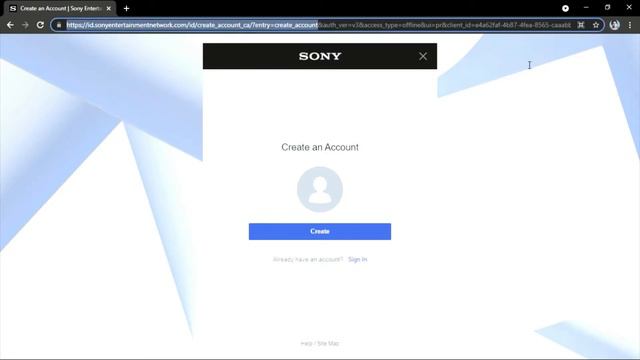The height and width of the screenshot is (360, 640).
Task: Click the browser Forward arrow
Action: (25, 25)
